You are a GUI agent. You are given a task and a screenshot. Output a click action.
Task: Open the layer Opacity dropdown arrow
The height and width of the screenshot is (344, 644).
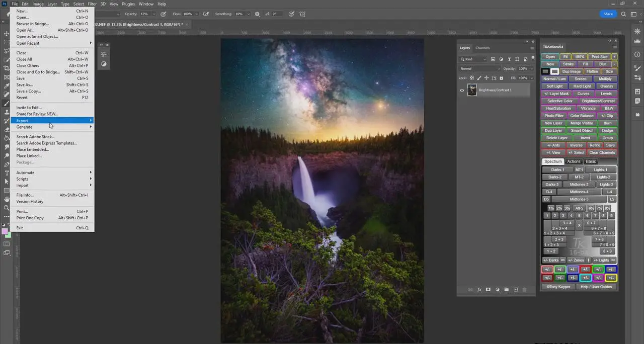pyautogui.click(x=531, y=68)
